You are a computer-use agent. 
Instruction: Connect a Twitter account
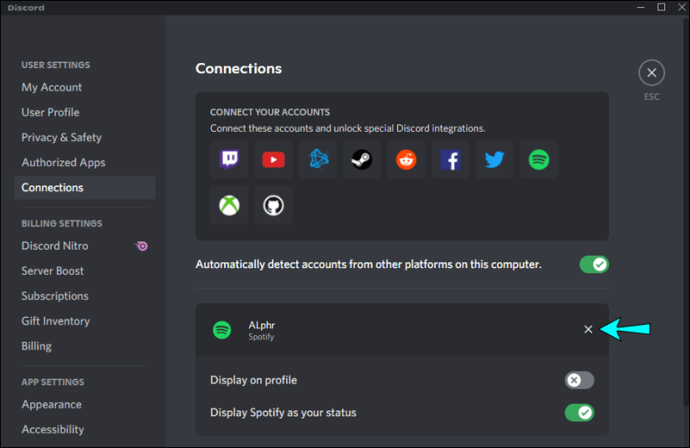pyautogui.click(x=493, y=160)
